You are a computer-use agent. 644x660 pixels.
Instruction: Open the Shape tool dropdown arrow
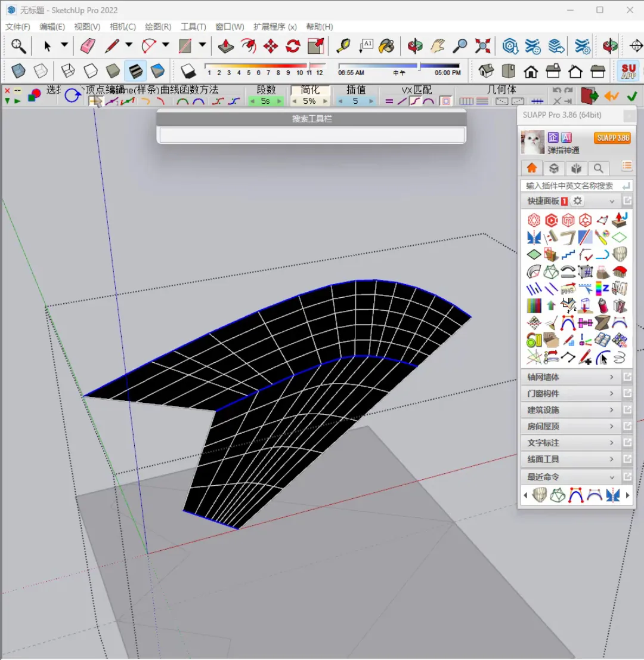pyautogui.click(x=202, y=45)
